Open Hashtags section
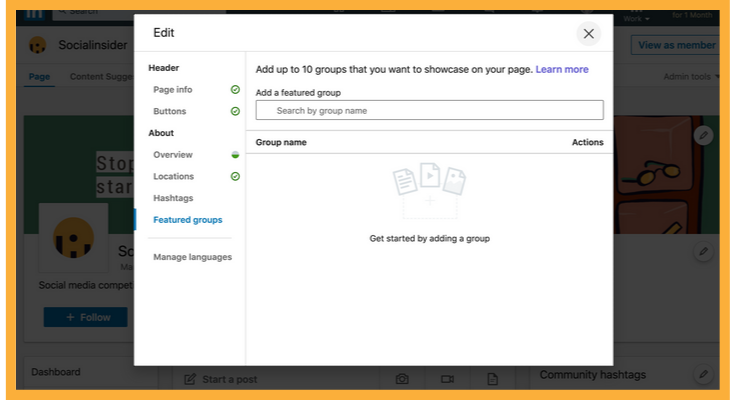The width and height of the screenshot is (740, 400). click(x=173, y=198)
